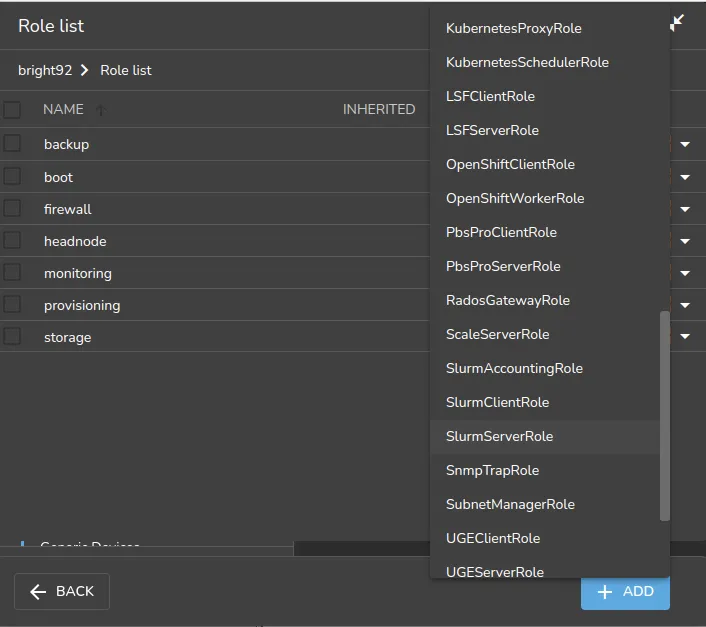
Task: Click the Role list breadcrumb
Action: (x=126, y=70)
